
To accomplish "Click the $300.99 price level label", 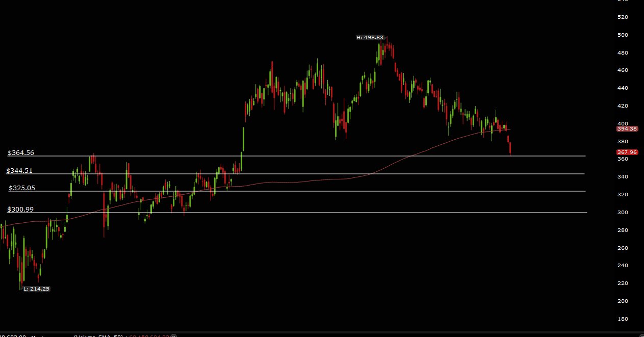I will [x=20, y=210].
